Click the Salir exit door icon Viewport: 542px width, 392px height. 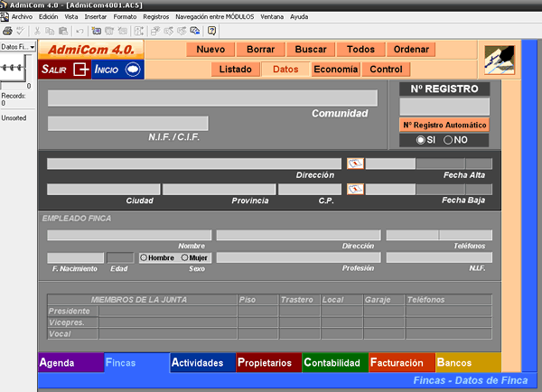tap(81, 70)
